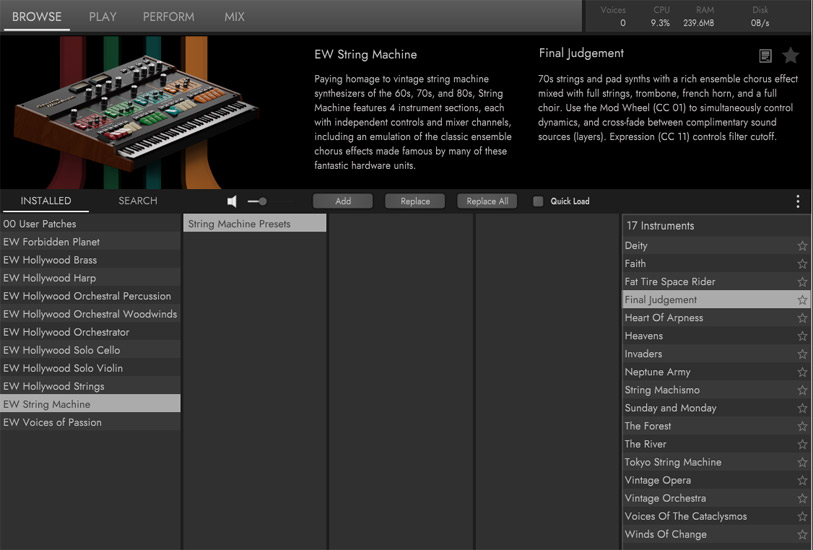Star the Neptune Army instrument
The height and width of the screenshot is (550, 813).
(802, 372)
